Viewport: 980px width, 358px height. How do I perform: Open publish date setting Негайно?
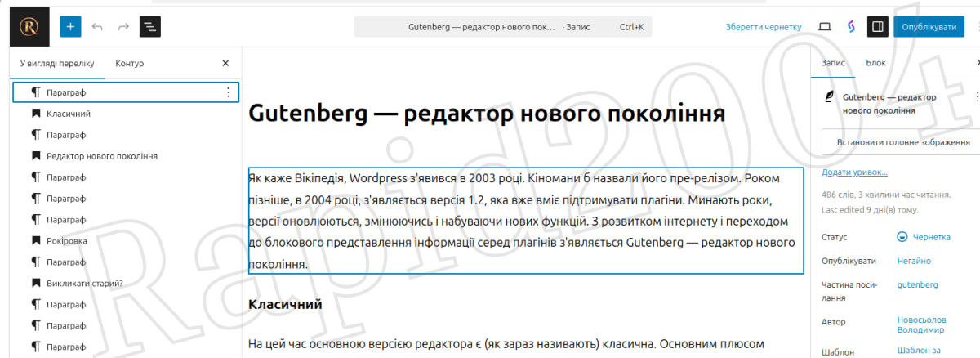(914, 261)
